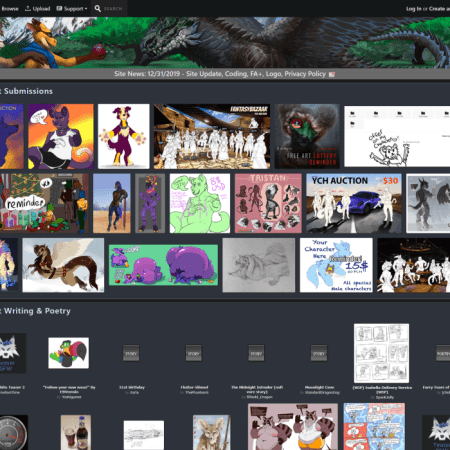The height and width of the screenshot is (450, 450).
Task: Click the Log In link
Action: (x=414, y=9)
